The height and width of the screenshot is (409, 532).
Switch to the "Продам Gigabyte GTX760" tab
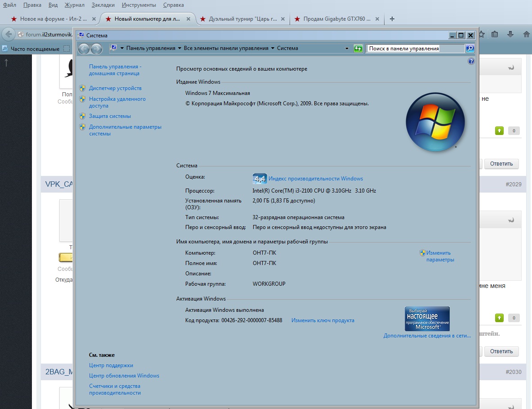click(x=337, y=19)
